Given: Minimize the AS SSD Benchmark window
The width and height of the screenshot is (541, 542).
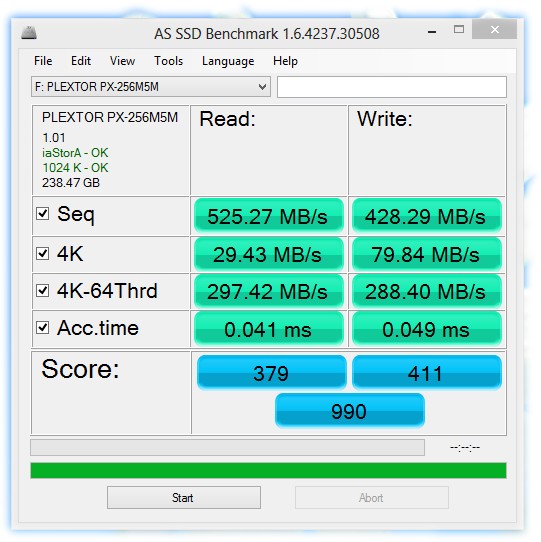Looking at the screenshot, I should (x=432, y=32).
